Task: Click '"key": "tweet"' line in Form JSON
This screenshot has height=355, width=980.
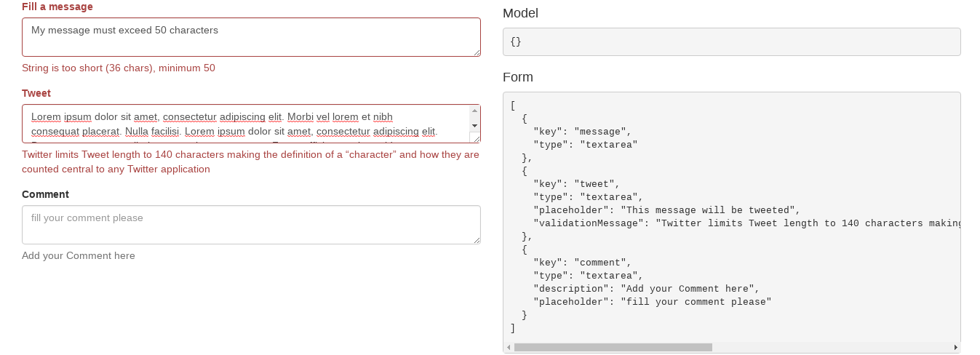Action: point(577,184)
